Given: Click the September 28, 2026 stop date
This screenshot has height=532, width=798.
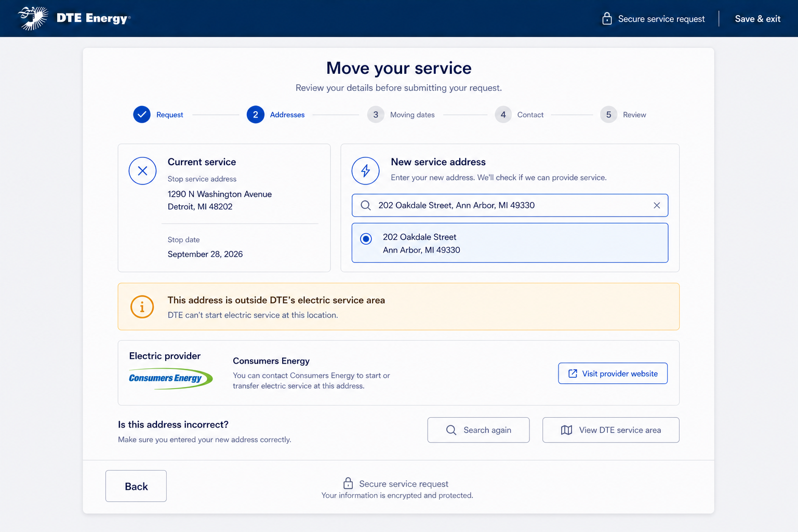Looking at the screenshot, I should tap(205, 254).
